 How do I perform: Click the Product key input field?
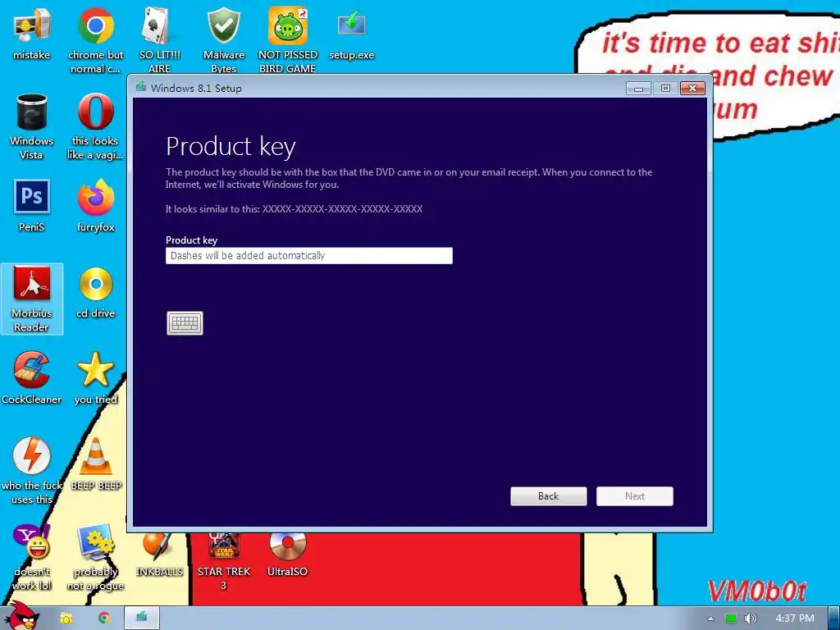(x=309, y=256)
